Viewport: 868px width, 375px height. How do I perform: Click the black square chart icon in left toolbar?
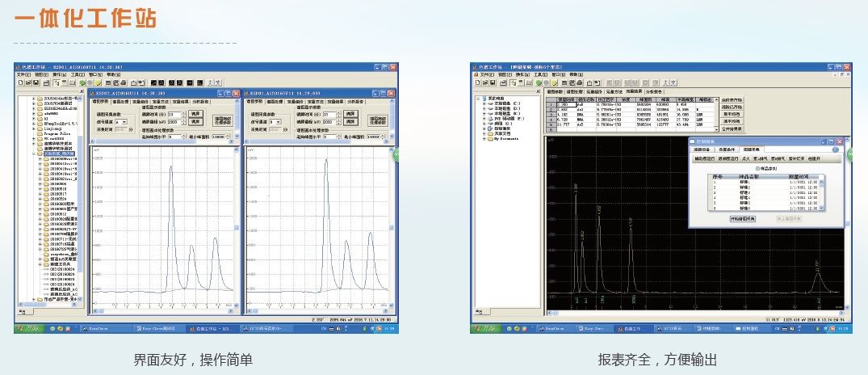pos(154,82)
